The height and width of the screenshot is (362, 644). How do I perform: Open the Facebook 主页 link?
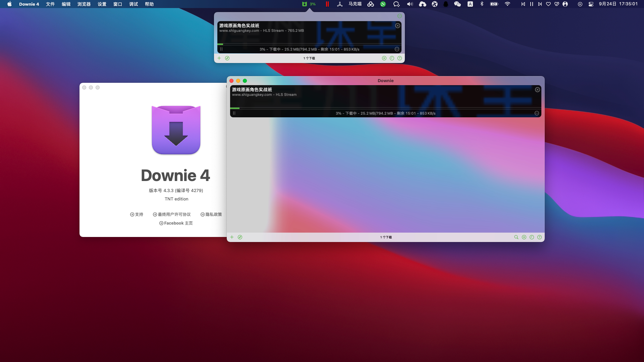coord(176,223)
